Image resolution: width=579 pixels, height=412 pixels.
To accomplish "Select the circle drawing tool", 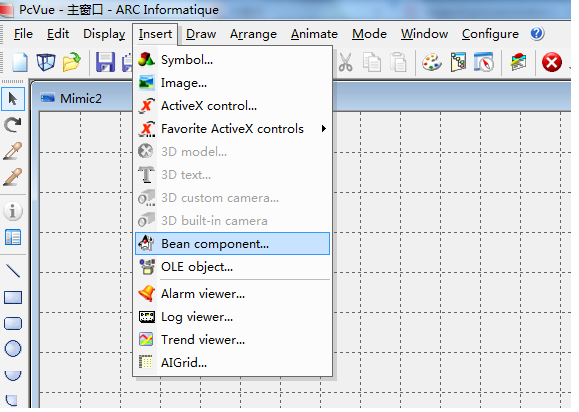I will click(x=13, y=349).
